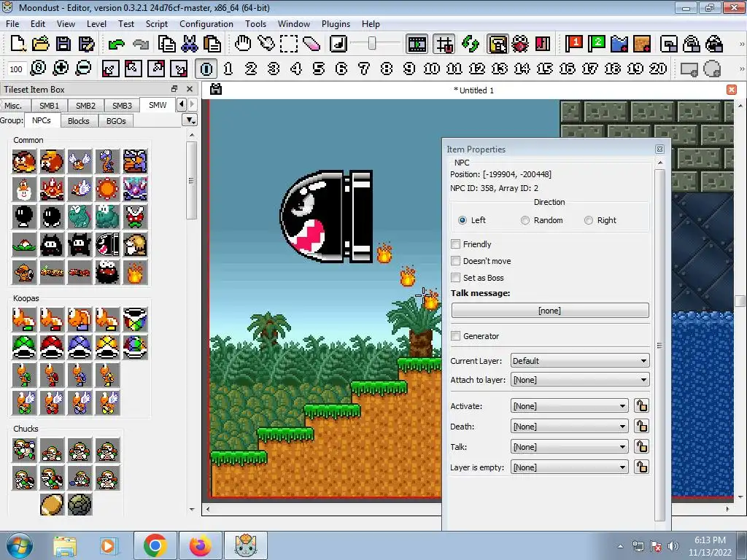Undo the last action
747x560 pixels.
pyautogui.click(x=116, y=44)
